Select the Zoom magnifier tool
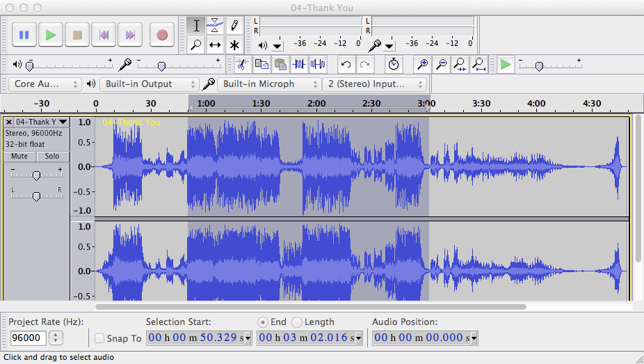Viewport: 644px width, 364px height. (x=196, y=45)
